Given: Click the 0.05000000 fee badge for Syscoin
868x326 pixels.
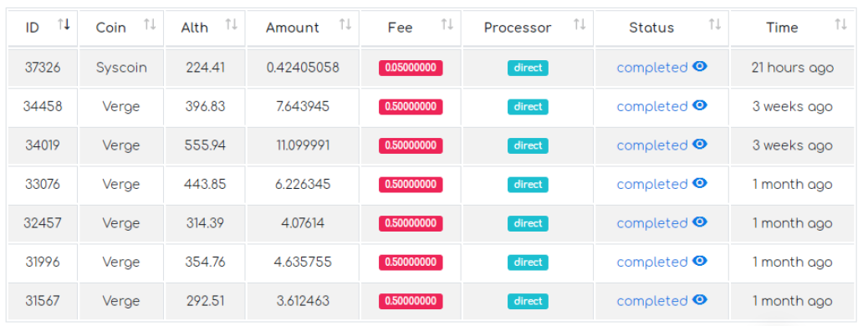Looking at the screenshot, I should 411,68.
